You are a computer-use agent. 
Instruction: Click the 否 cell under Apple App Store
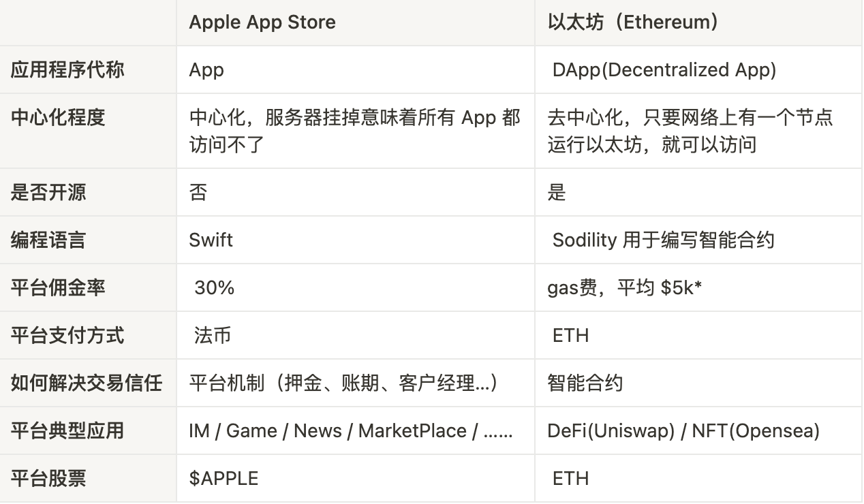tap(198, 193)
